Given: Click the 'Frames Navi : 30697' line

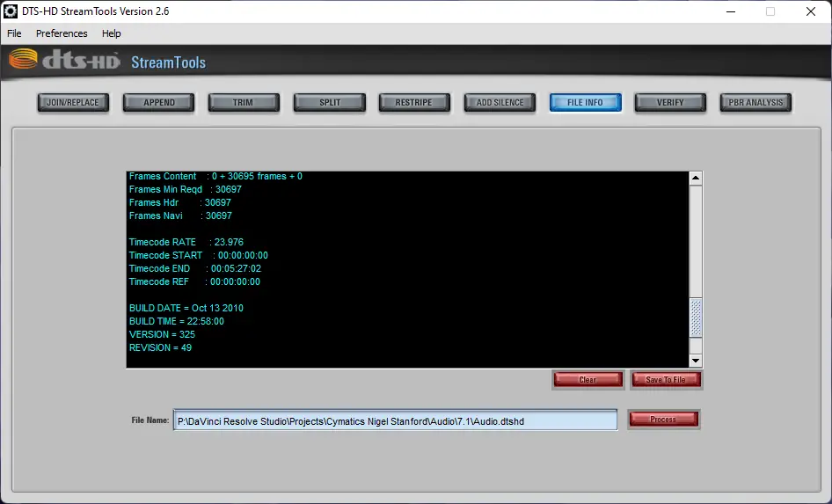Looking at the screenshot, I should (x=180, y=215).
